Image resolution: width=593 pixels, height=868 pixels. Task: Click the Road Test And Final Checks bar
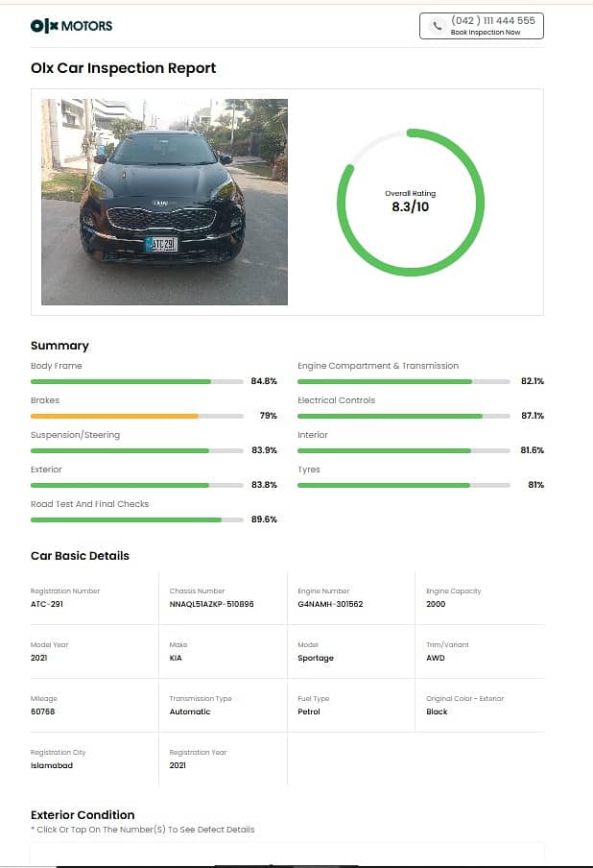coord(136,519)
